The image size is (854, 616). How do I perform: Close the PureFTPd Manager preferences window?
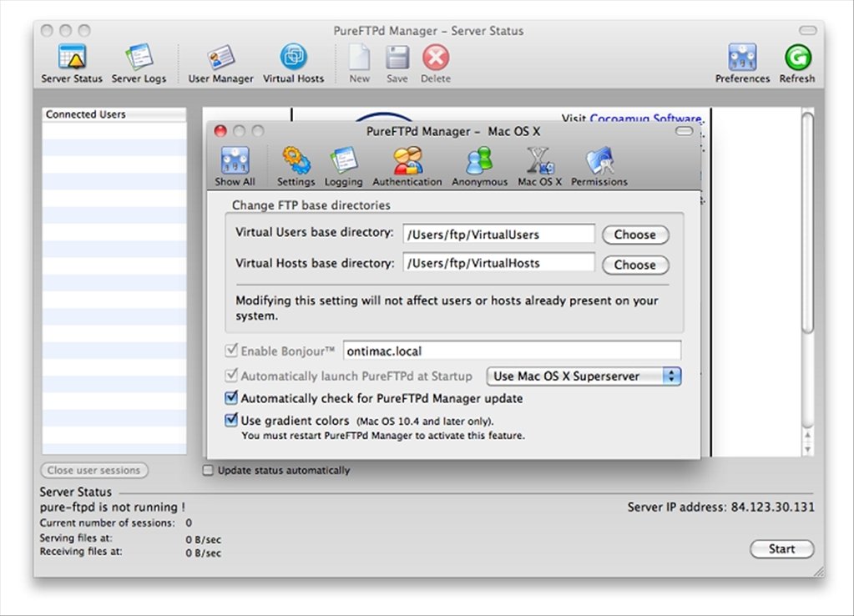[220, 131]
